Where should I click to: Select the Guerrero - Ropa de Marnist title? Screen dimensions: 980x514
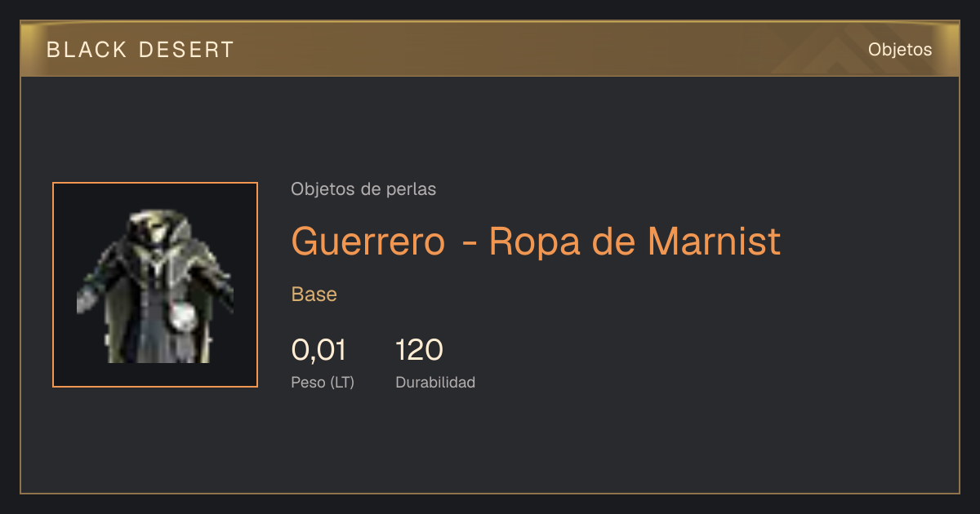click(x=536, y=241)
